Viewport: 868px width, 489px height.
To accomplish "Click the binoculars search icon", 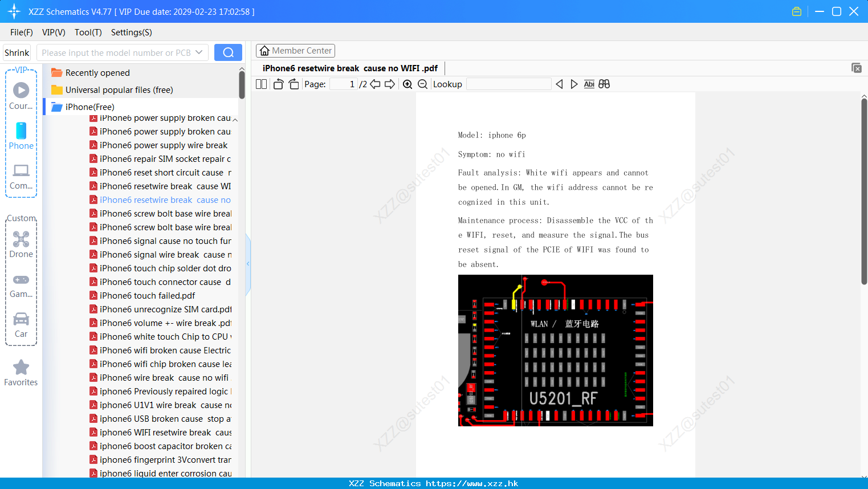I will pos(604,84).
